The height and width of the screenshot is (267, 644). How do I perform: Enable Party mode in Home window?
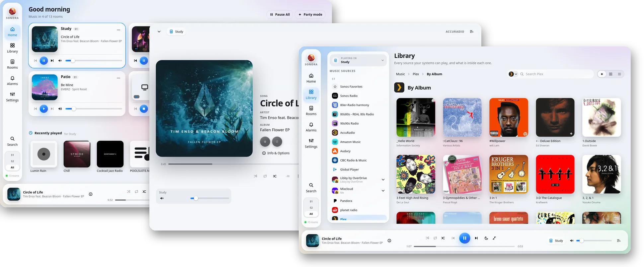pyautogui.click(x=310, y=15)
